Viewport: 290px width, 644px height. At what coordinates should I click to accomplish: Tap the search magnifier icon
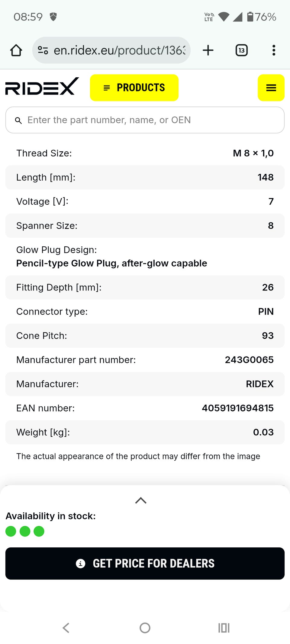click(18, 120)
